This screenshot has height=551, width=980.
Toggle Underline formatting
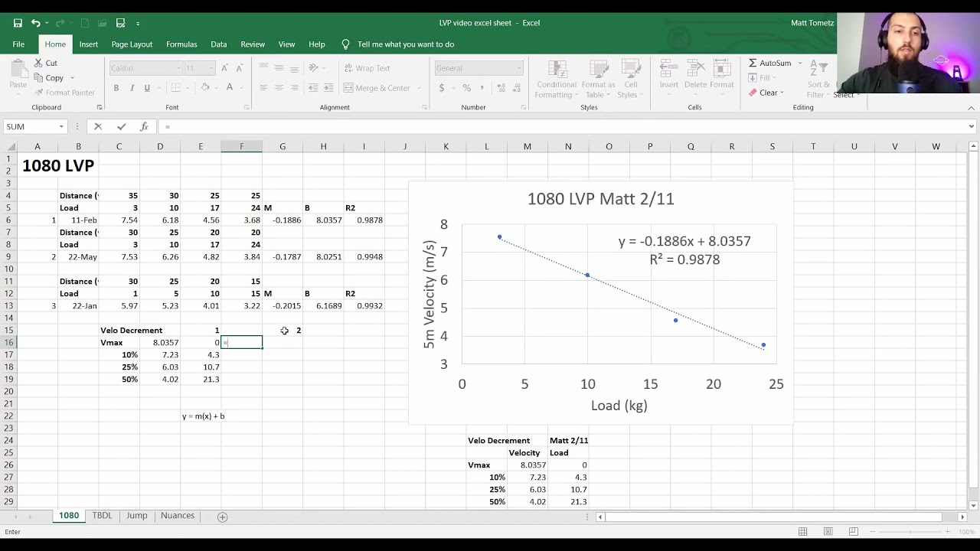point(147,88)
